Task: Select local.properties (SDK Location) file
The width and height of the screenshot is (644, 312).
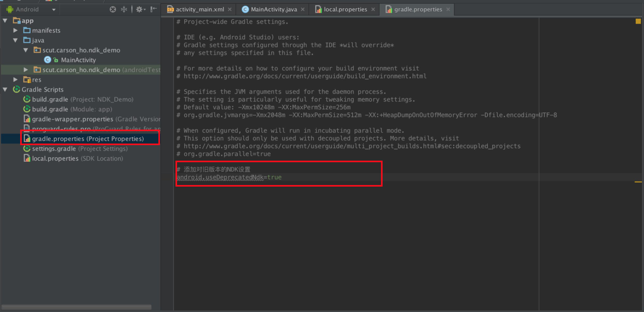Action: coord(74,159)
